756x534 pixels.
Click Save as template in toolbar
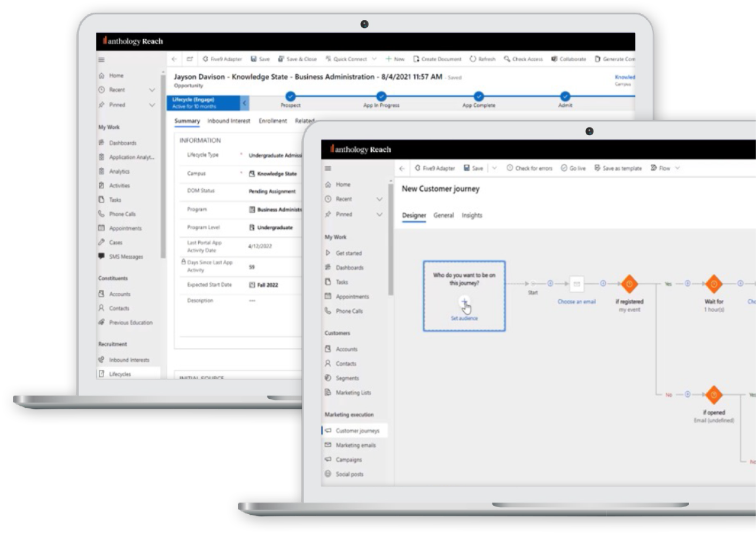[x=618, y=168]
